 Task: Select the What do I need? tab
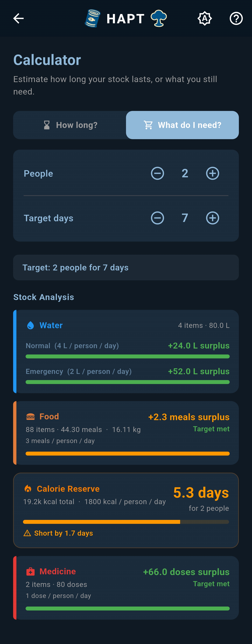point(182,125)
